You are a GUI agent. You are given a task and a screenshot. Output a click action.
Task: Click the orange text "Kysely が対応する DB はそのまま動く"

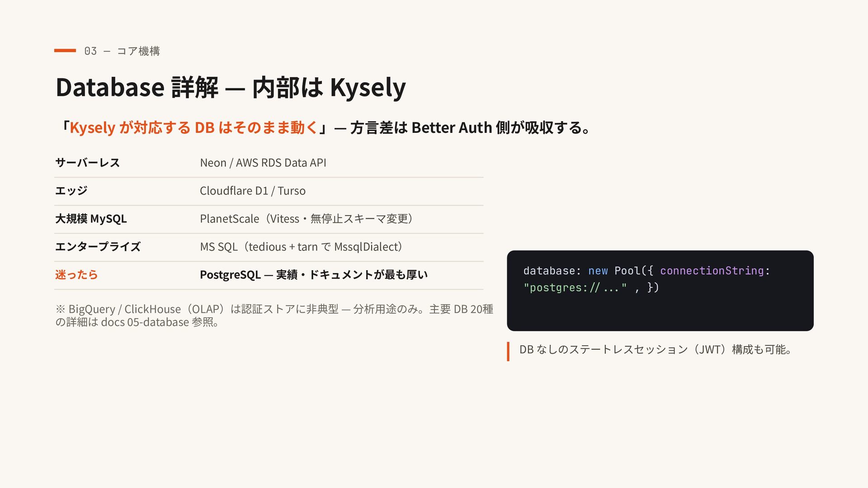pos(194,128)
